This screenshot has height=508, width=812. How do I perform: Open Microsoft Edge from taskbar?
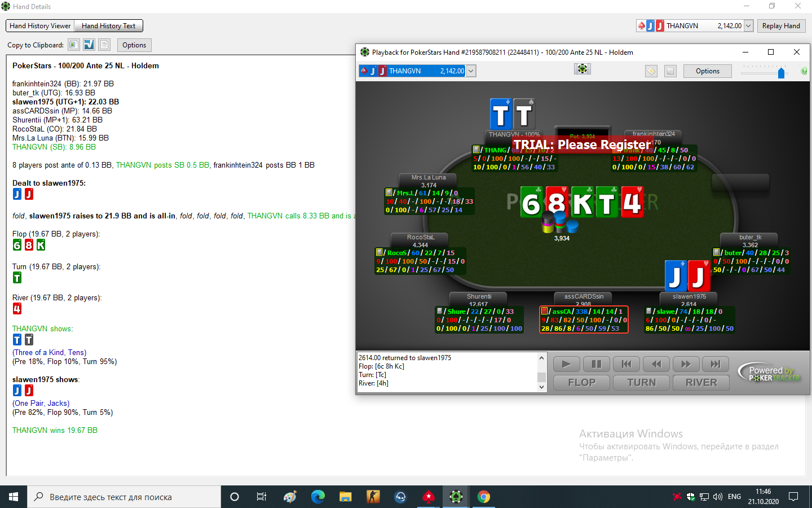(317, 497)
